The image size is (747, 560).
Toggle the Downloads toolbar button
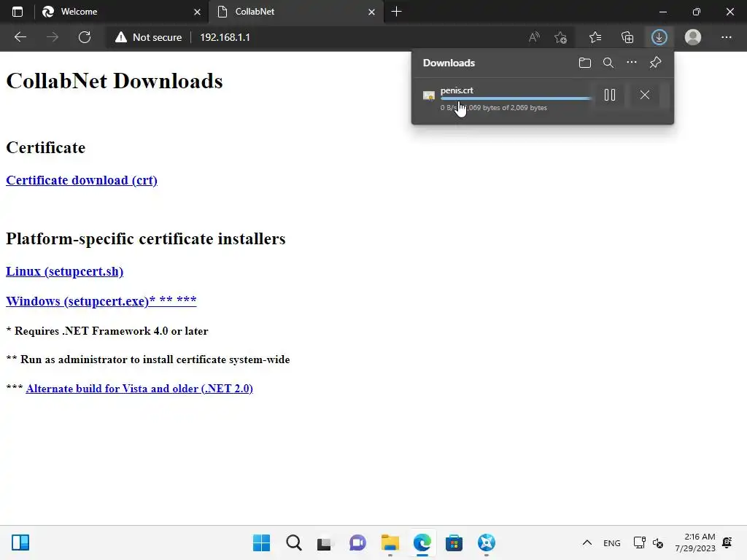[659, 37]
